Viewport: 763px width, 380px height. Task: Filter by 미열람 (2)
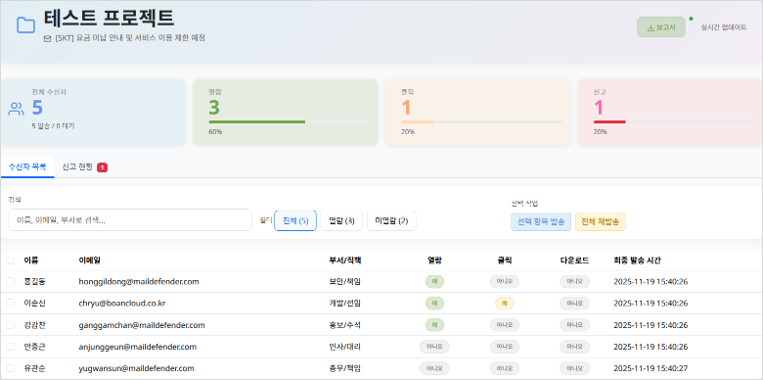point(392,221)
